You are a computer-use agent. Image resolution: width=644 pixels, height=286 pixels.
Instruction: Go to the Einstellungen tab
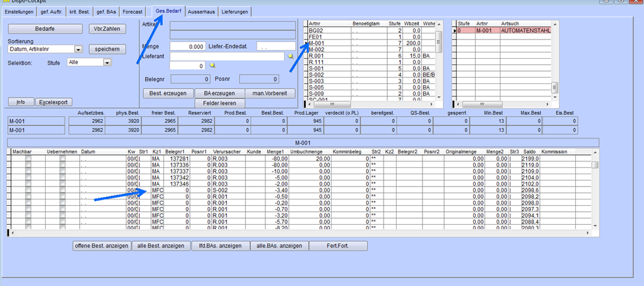point(19,12)
